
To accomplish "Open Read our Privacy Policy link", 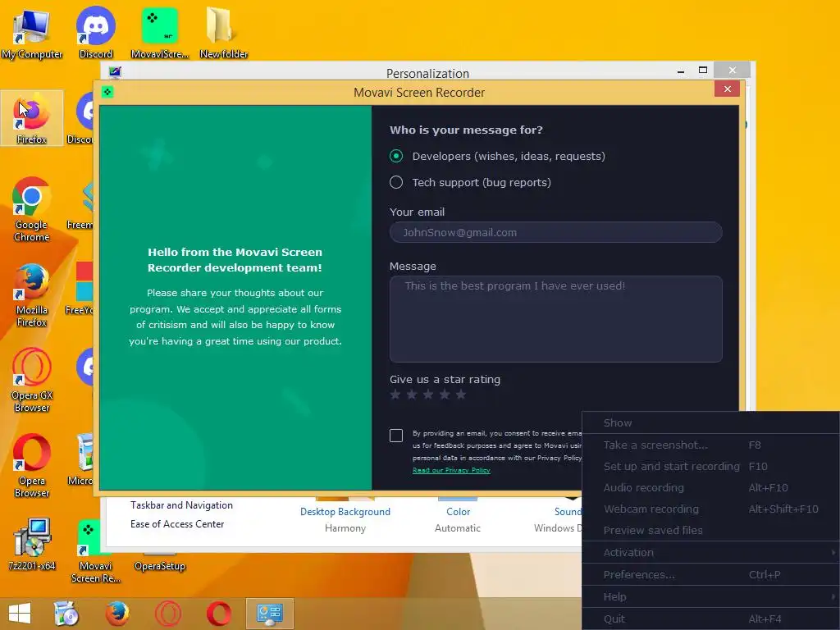I will coord(451,470).
